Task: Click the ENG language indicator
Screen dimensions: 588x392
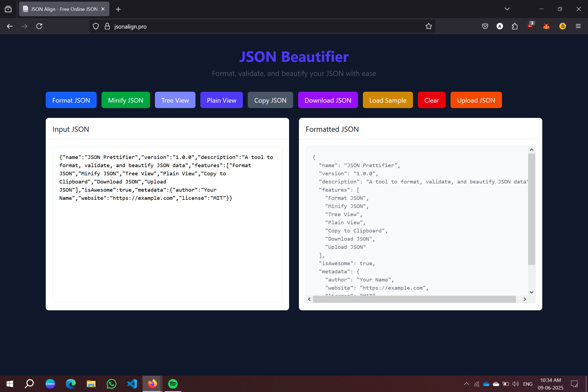Action: click(x=528, y=384)
